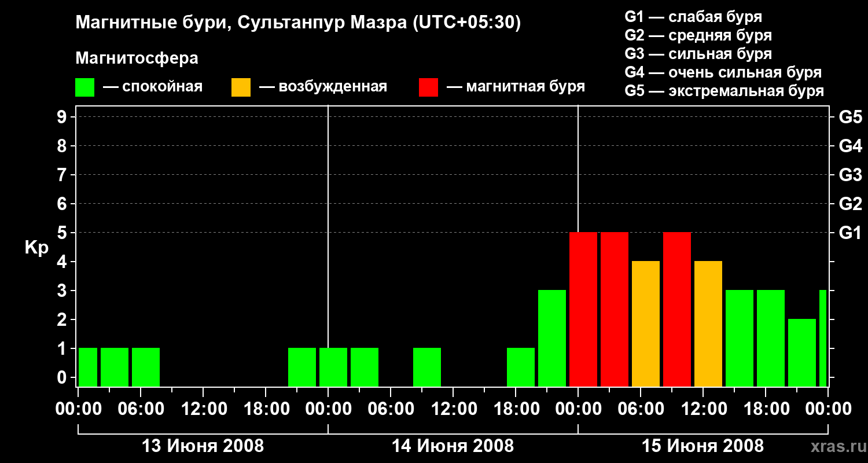
Task: Click the «14 Июня 2008» date label
Action: (453, 446)
